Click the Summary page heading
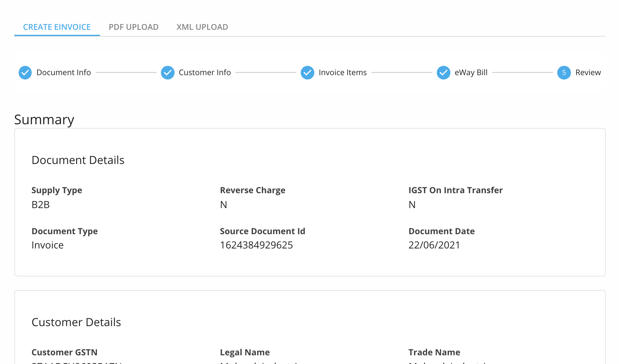 tap(44, 120)
